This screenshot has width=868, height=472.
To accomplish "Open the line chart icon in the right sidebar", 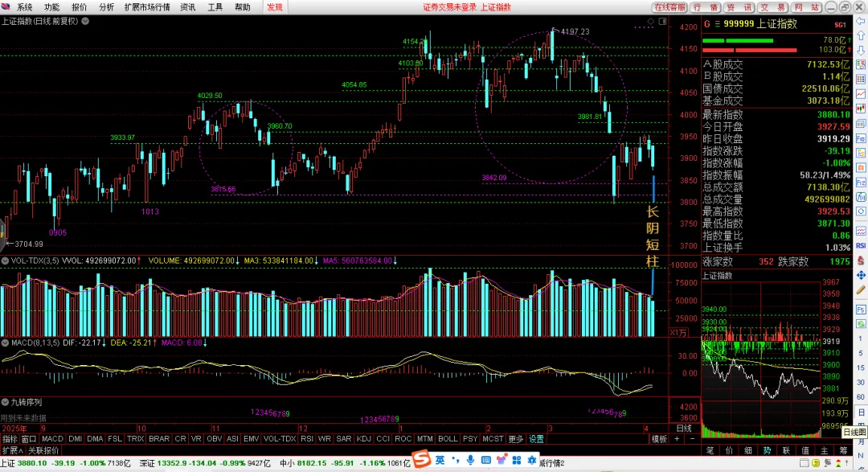I will [x=861, y=94].
